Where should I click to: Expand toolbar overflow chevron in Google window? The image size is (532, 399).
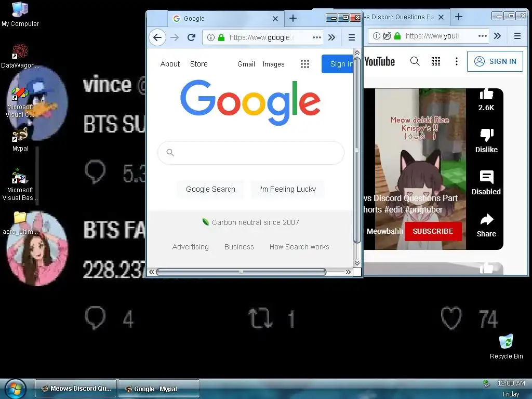pyautogui.click(x=332, y=37)
